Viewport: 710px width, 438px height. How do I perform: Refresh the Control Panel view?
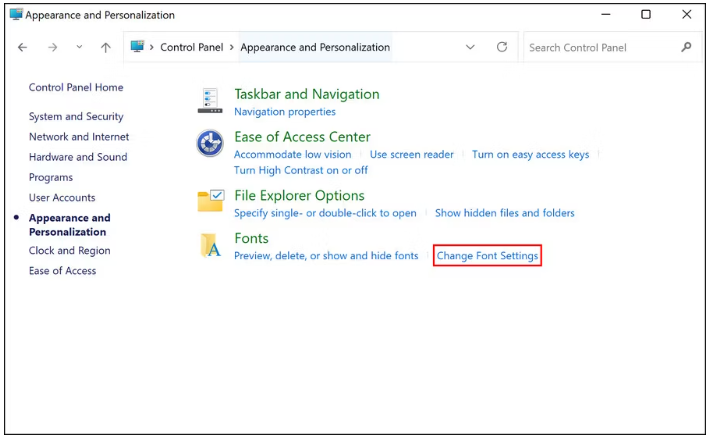(502, 47)
